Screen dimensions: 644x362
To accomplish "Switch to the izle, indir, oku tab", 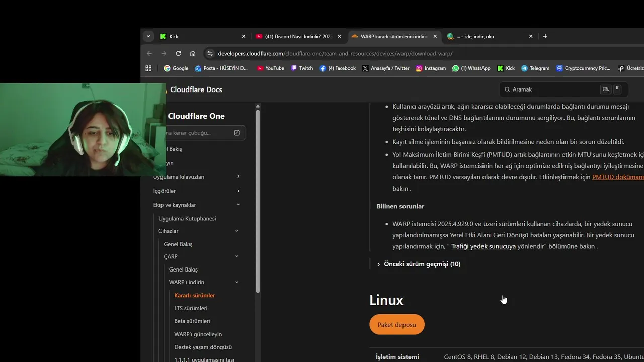I will click(490, 36).
